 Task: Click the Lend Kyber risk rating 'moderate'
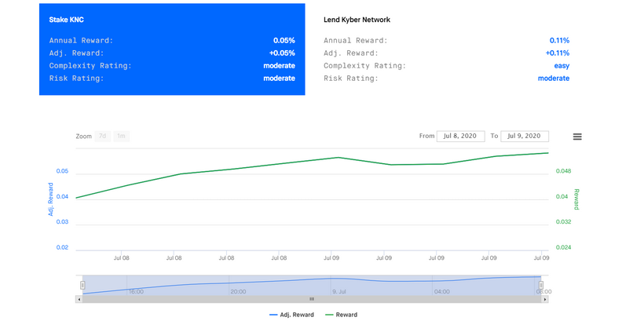point(553,78)
